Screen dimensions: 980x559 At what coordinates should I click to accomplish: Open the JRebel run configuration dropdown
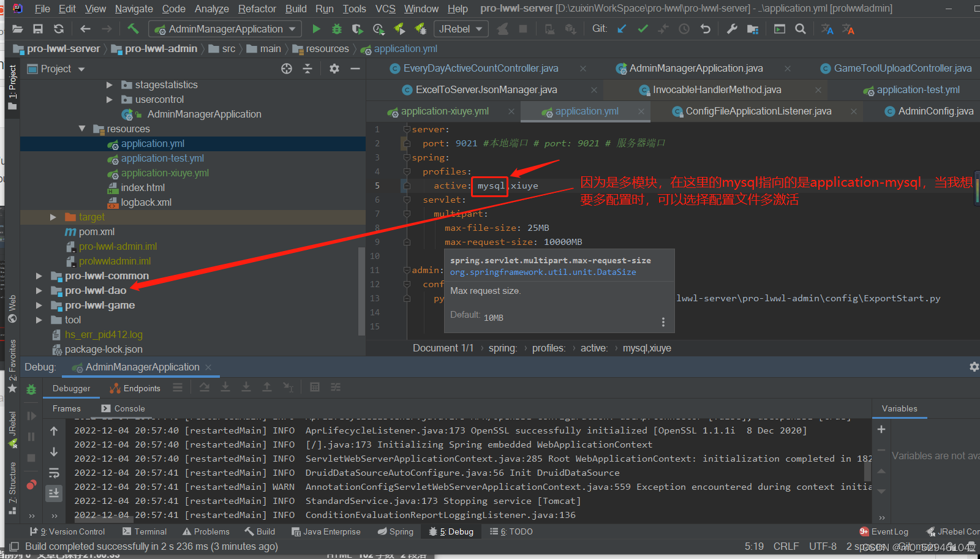(461, 28)
